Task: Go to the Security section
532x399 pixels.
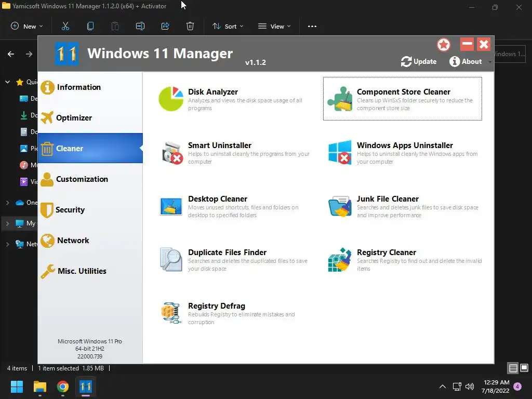Action: (x=90, y=210)
